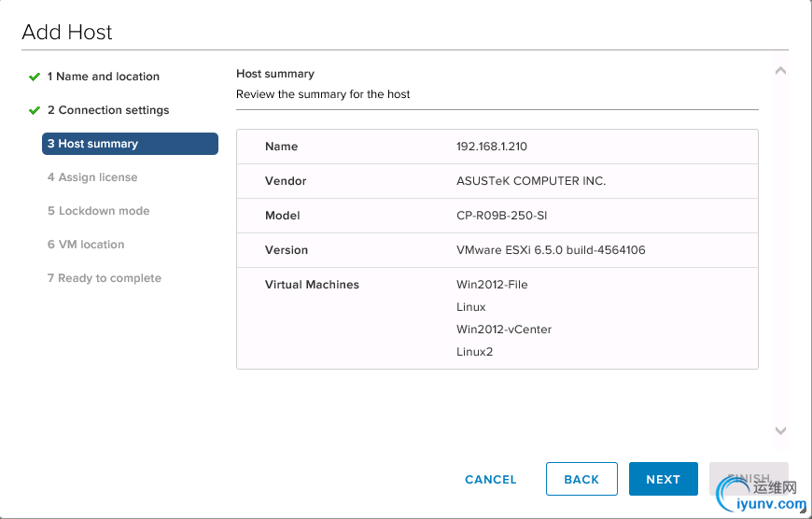Click the disabled FINISH button
812x519 pixels.
749,479
